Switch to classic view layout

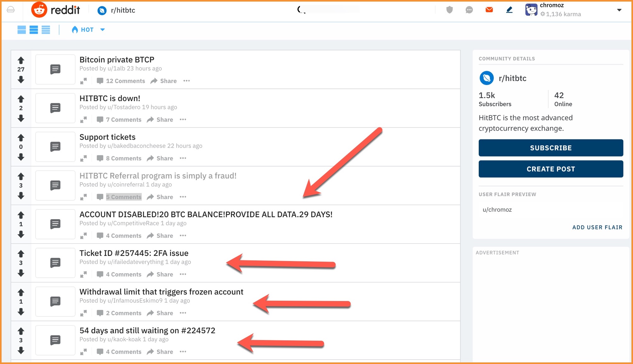tap(34, 30)
